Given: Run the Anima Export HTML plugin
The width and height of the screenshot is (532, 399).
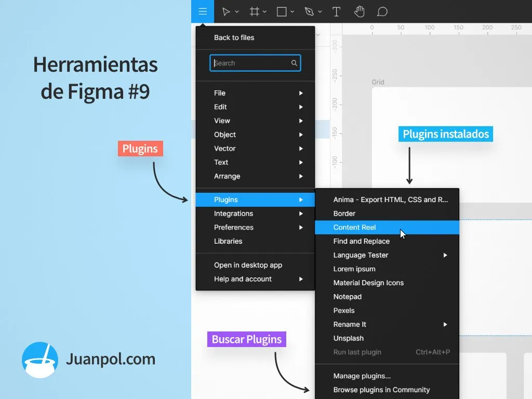Looking at the screenshot, I should click(387, 200).
